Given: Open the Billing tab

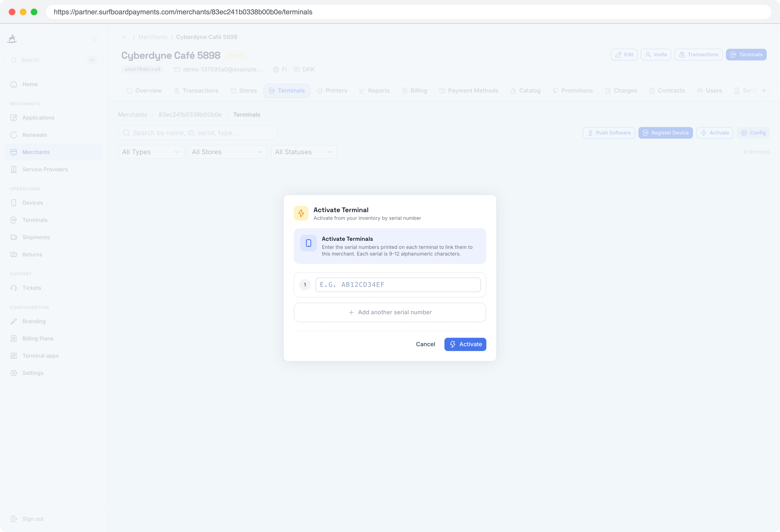Looking at the screenshot, I should coord(415,91).
